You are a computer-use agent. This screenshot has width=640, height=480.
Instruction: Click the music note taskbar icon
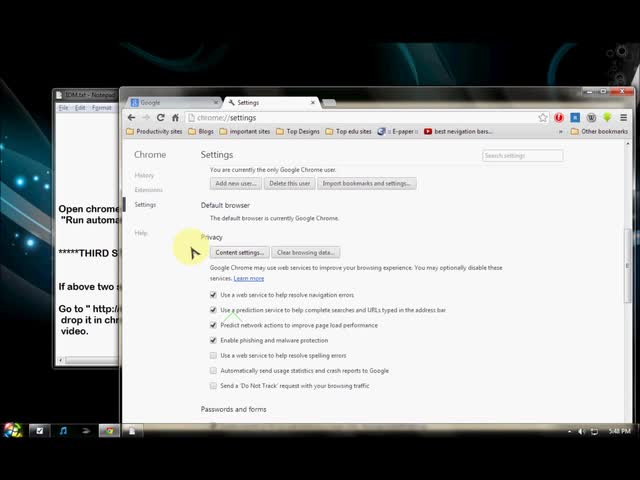[63, 431]
